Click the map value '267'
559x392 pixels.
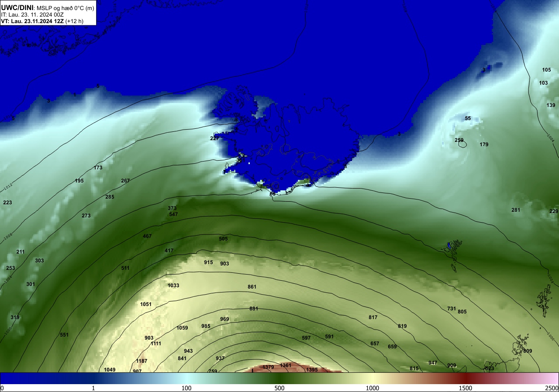125,181
